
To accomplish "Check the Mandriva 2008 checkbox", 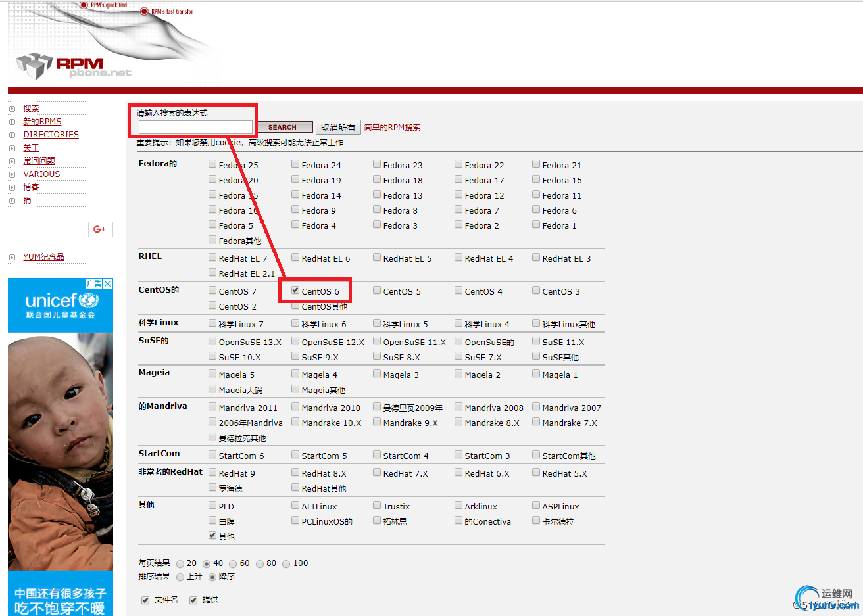I will [x=458, y=406].
